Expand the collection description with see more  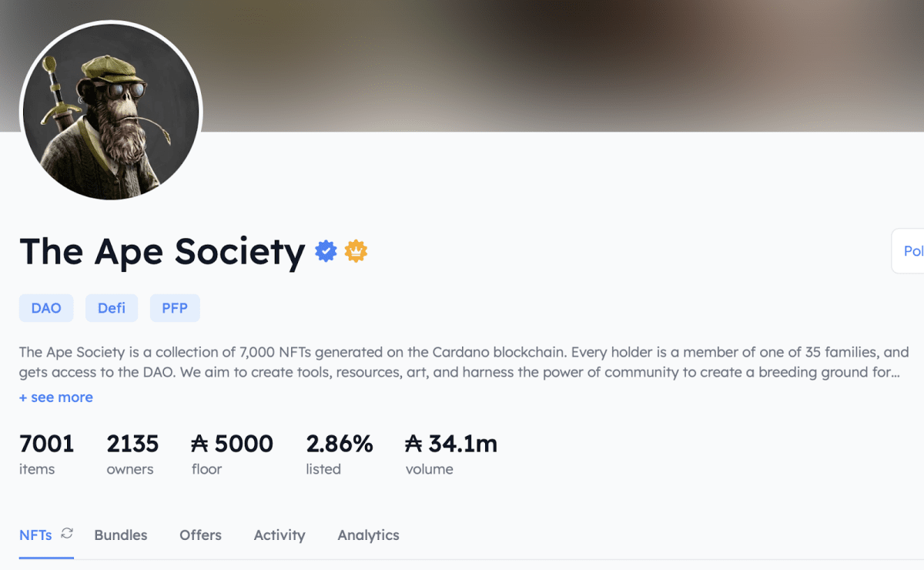click(55, 397)
